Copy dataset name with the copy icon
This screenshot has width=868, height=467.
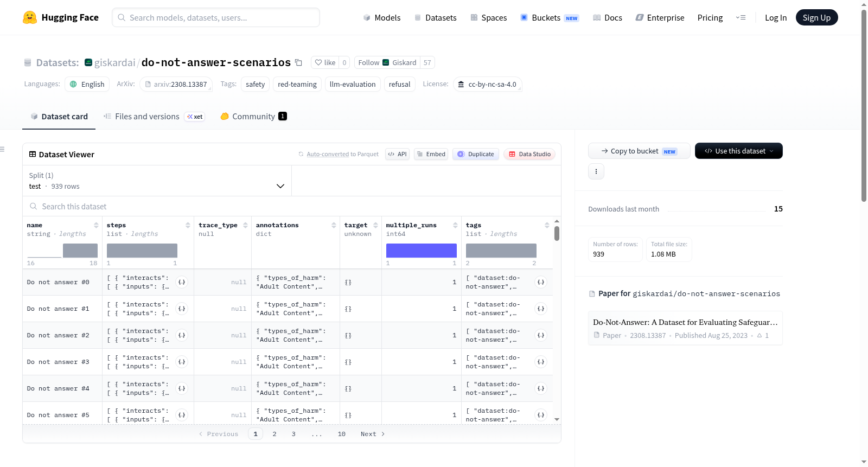tap(298, 62)
